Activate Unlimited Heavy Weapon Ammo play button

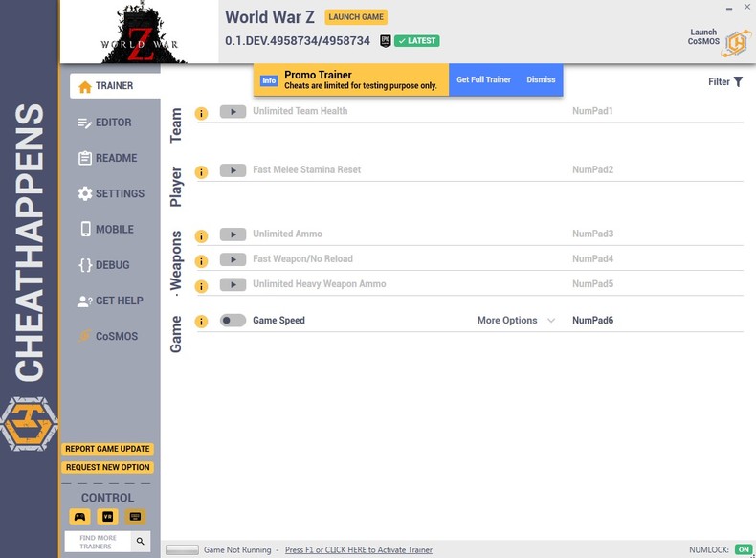[233, 284]
